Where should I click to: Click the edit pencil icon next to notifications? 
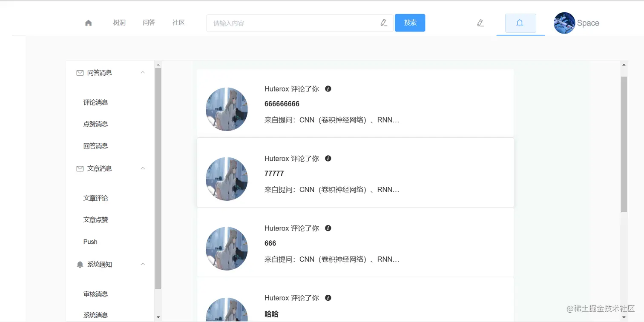click(x=480, y=23)
